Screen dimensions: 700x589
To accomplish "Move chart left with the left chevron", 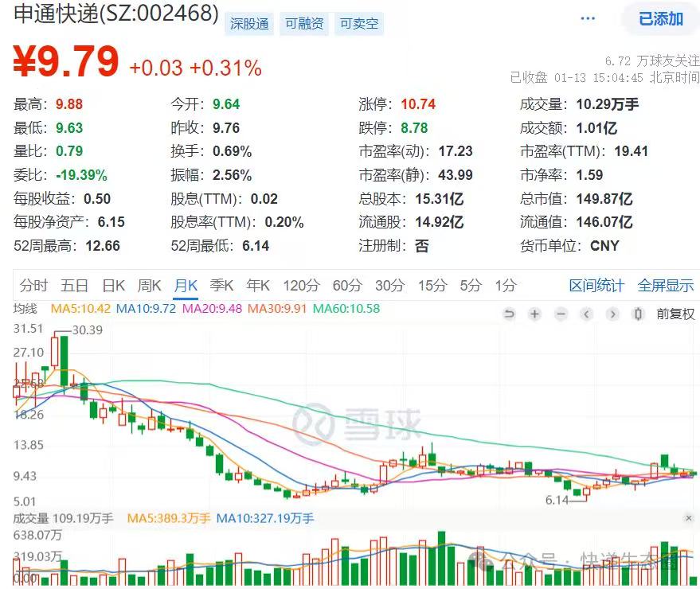I will (x=587, y=314).
